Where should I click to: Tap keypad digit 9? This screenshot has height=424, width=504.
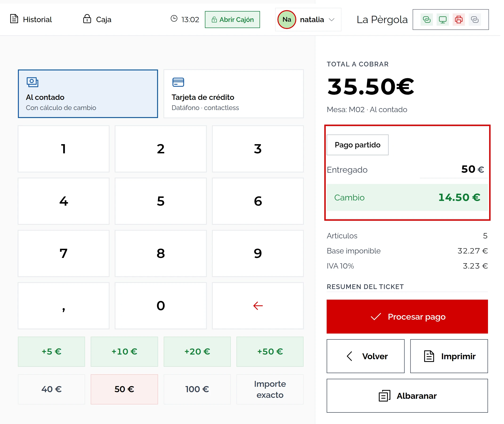point(258,254)
